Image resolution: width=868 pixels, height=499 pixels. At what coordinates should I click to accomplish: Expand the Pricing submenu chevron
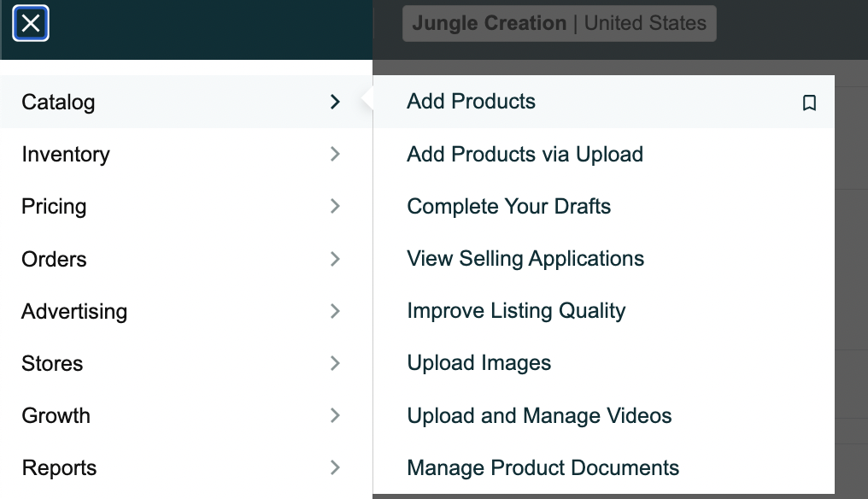pos(335,206)
